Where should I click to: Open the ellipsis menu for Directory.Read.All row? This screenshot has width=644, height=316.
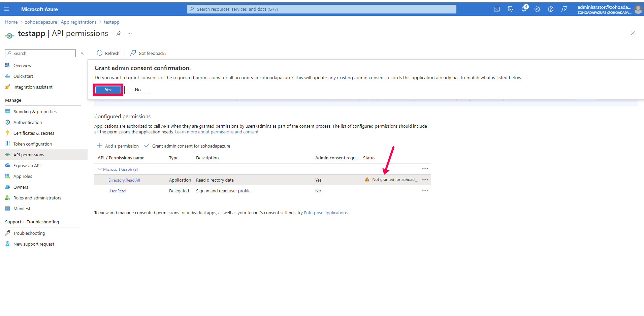pos(425,180)
